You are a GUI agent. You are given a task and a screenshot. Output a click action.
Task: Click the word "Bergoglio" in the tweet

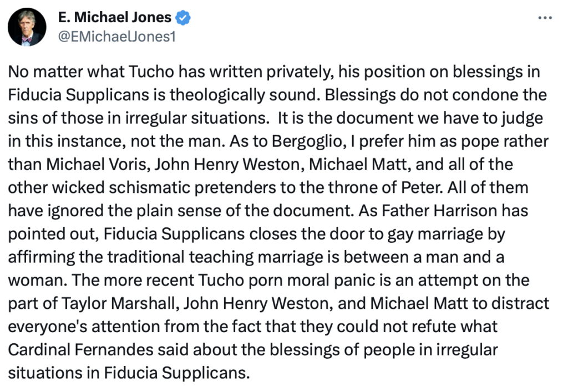point(307,141)
